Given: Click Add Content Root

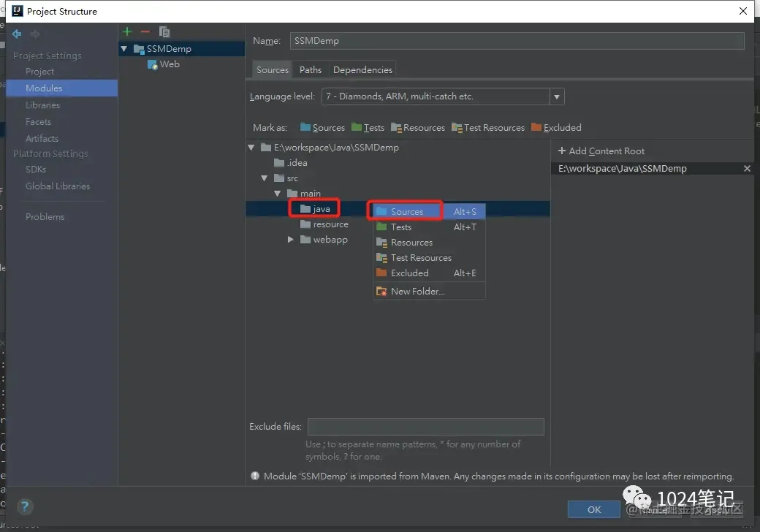Looking at the screenshot, I should coord(601,151).
